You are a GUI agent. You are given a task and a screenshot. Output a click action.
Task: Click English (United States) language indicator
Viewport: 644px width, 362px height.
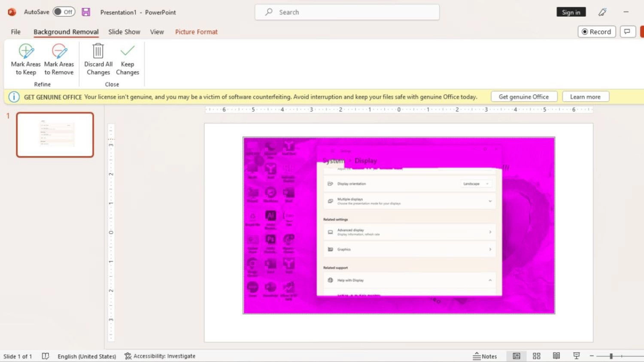[x=87, y=356]
